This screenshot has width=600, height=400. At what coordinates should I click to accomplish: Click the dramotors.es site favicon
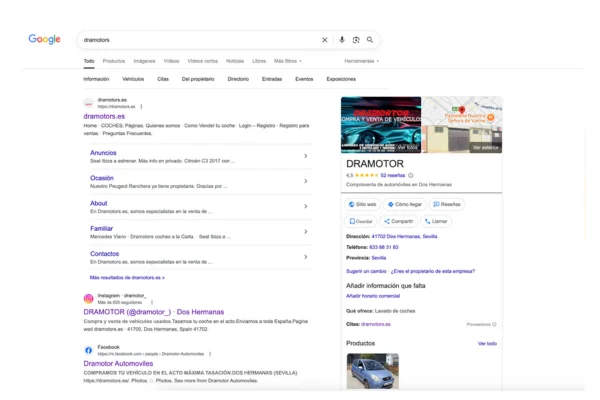pos(88,103)
